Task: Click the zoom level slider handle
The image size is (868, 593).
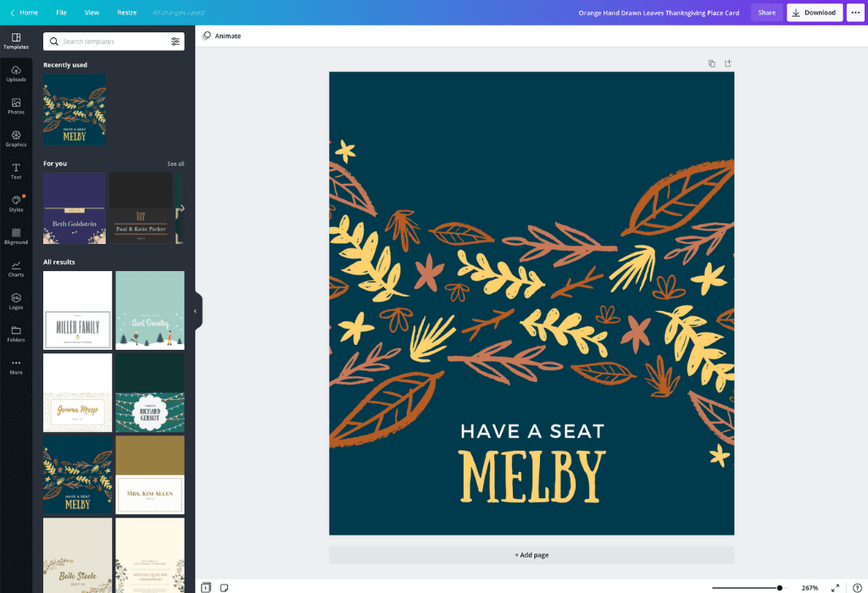Action: 780,588
